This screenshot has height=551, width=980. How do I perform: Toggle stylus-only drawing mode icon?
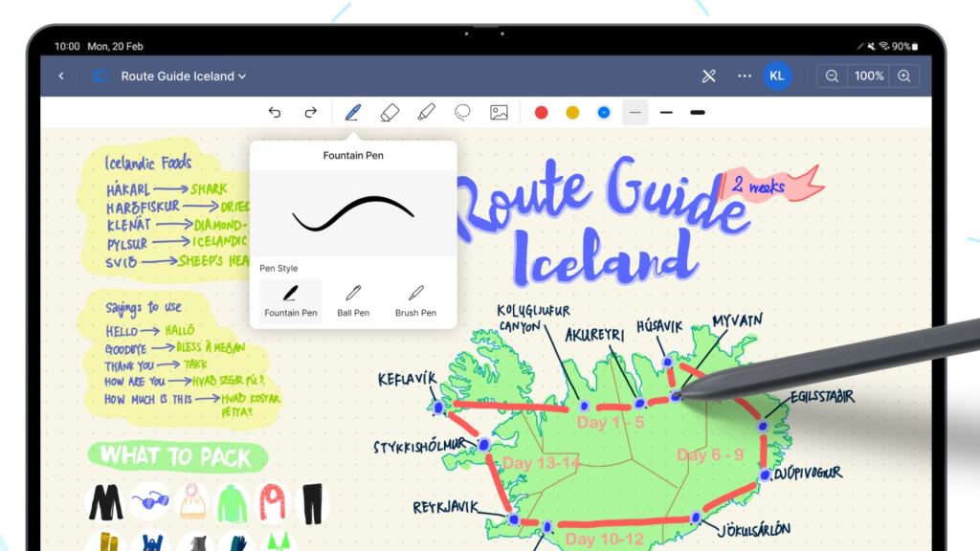(x=709, y=77)
